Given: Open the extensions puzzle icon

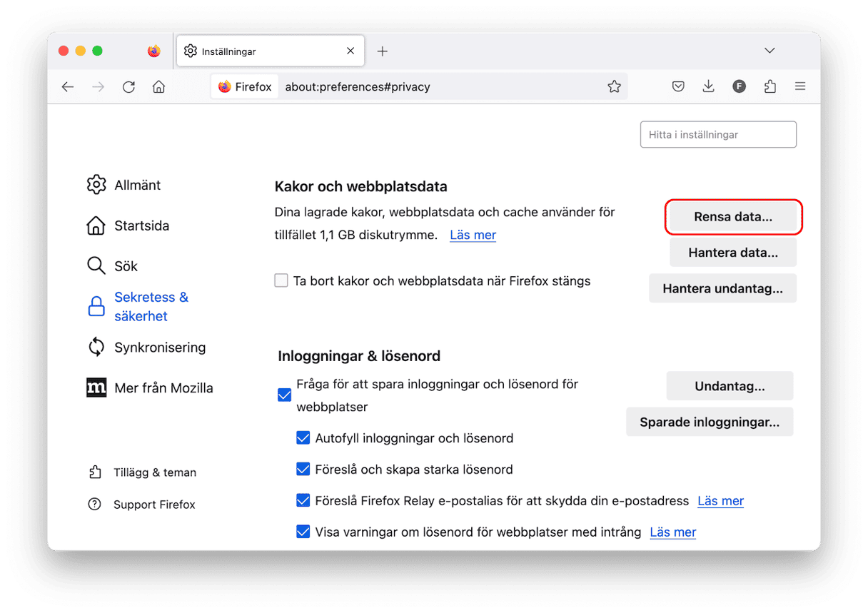Looking at the screenshot, I should click(769, 87).
